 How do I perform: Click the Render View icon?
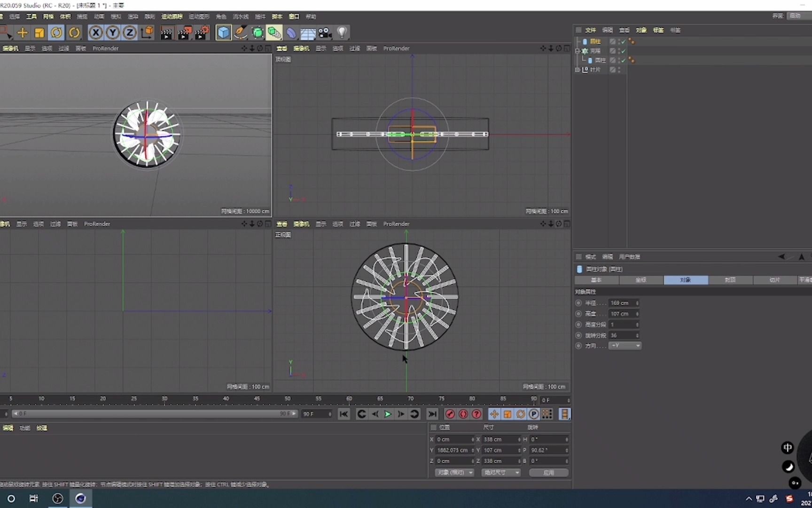point(166,32)
